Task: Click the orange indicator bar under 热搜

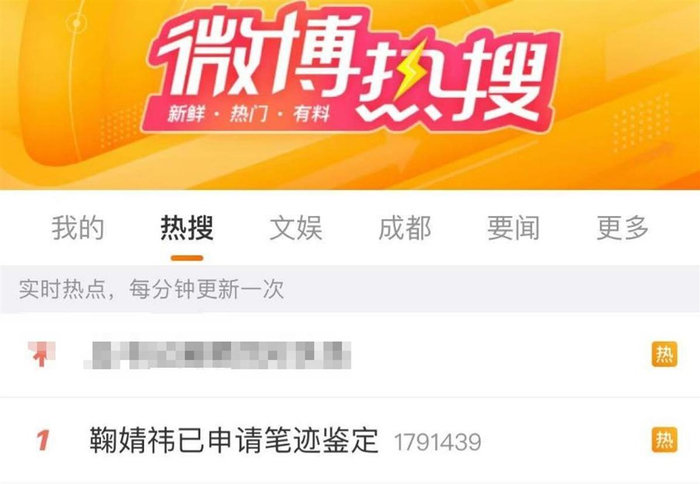Action: click(x=187, y=258)
